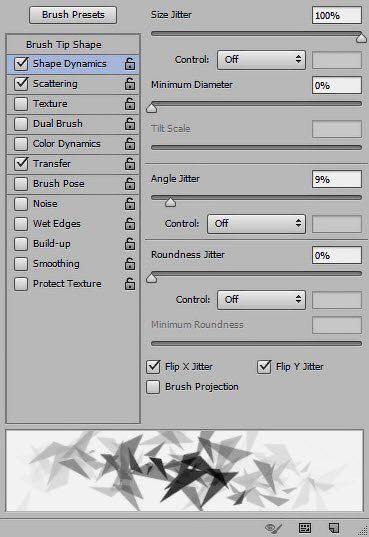Click the lock icon next to Scattering

tap(130, 84)
